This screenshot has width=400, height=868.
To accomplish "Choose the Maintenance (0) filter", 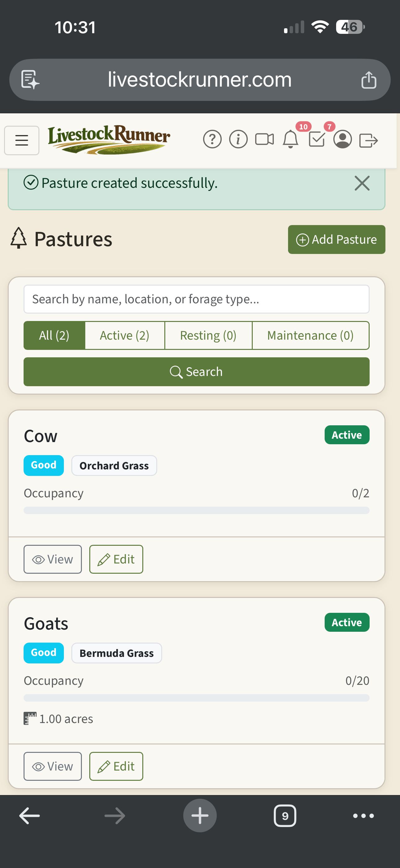I will click(x=310, y=335).
